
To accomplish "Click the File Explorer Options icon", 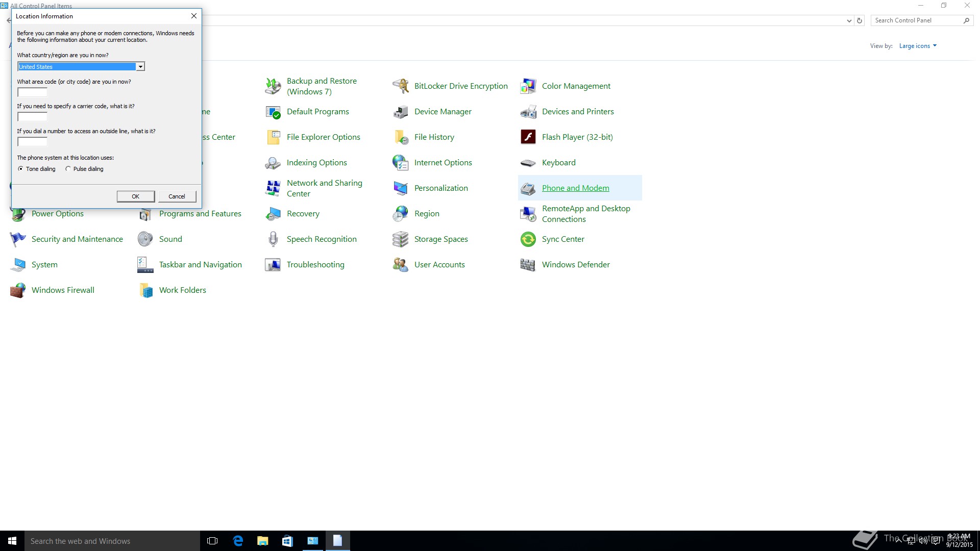I will [273, 137].
